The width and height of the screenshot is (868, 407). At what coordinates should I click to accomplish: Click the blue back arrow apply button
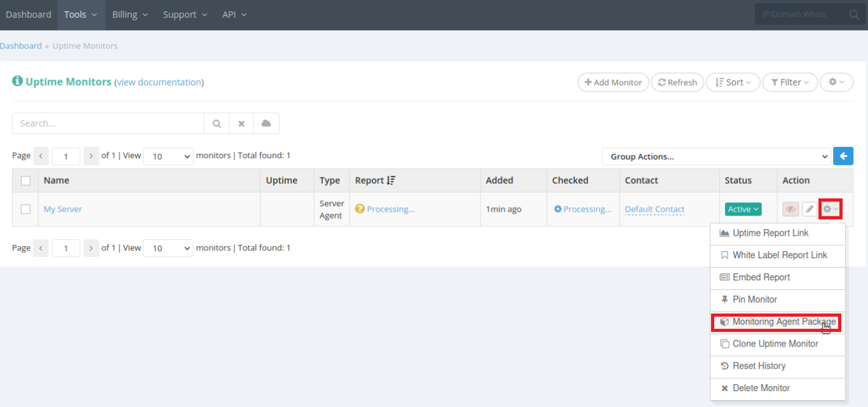[x=843, y=156]
